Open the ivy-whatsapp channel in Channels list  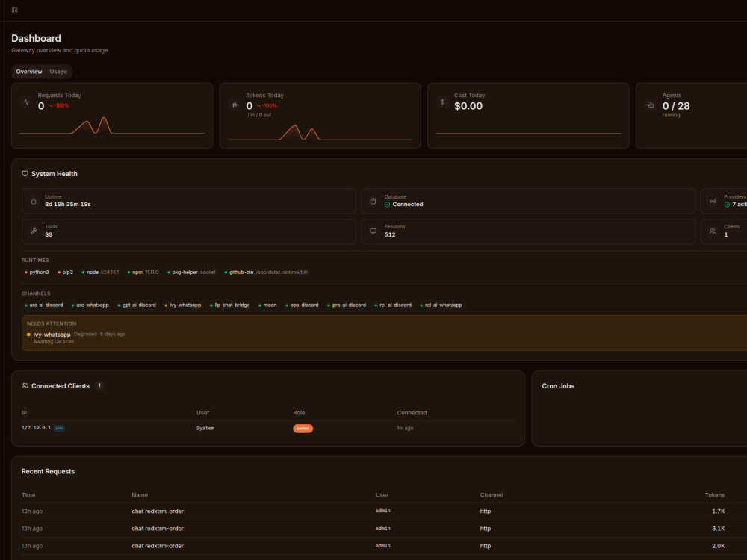tap(183, 305)
